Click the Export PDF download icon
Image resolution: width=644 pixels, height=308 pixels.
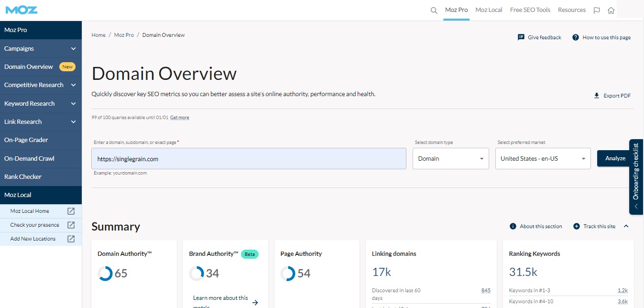tap(597, 96)
